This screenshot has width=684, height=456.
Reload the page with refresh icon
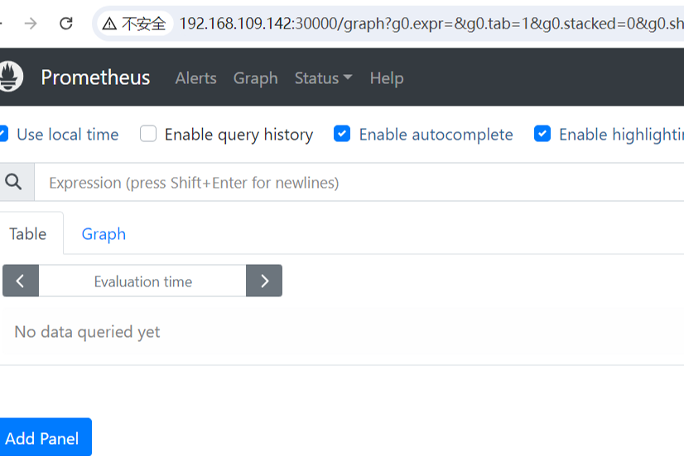click(x=66, y=23)
